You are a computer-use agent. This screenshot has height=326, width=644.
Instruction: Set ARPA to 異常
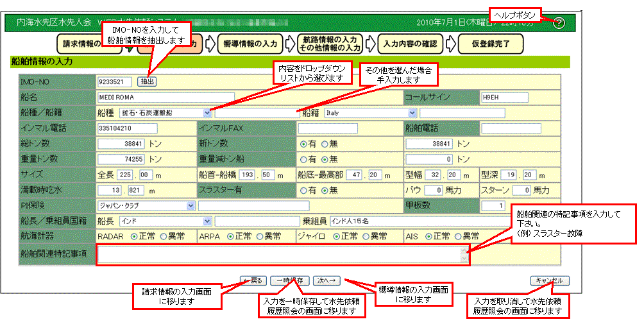(262, 236)
